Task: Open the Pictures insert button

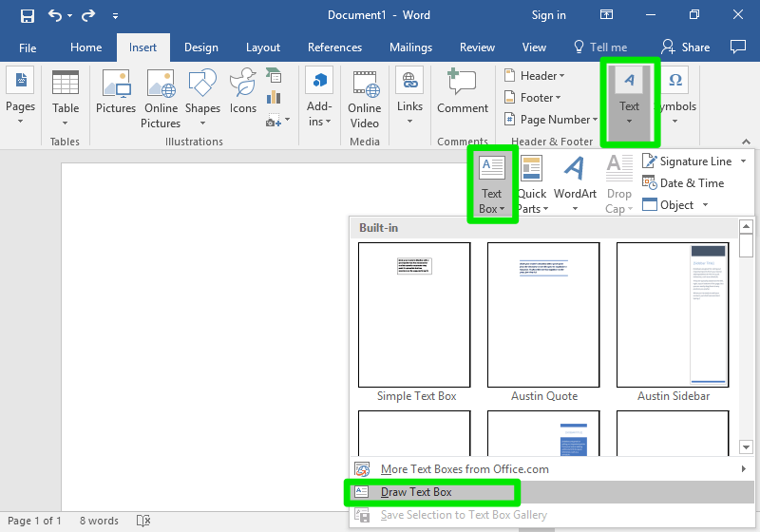Action: (x=116, y=95)
